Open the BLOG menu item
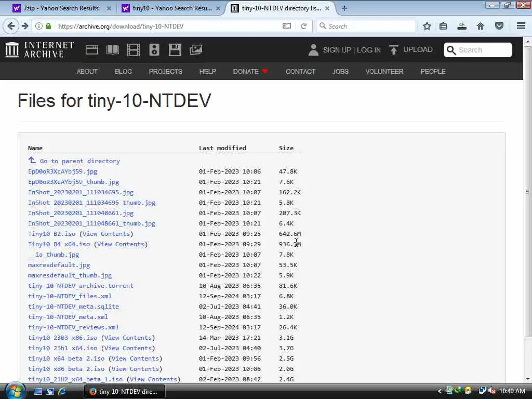Image resolution: width=532 pixels, height=399 pixels. coord(123,71)
